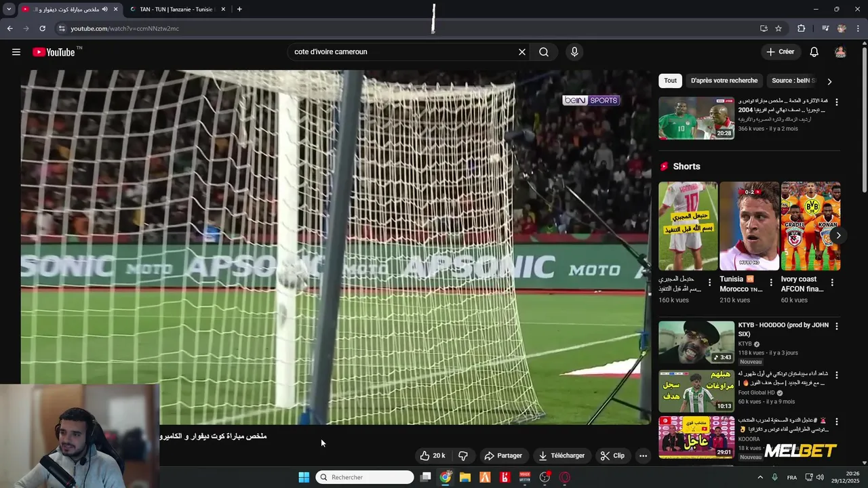Select the 'Tout' filter chip
Screen dimensions: 868x488
671,81
